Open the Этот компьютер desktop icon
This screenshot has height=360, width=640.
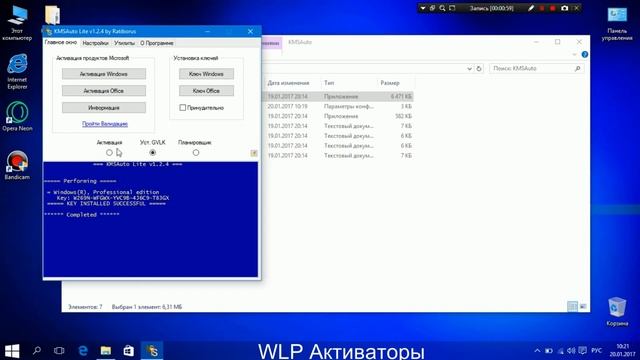[x=17, y=22]
